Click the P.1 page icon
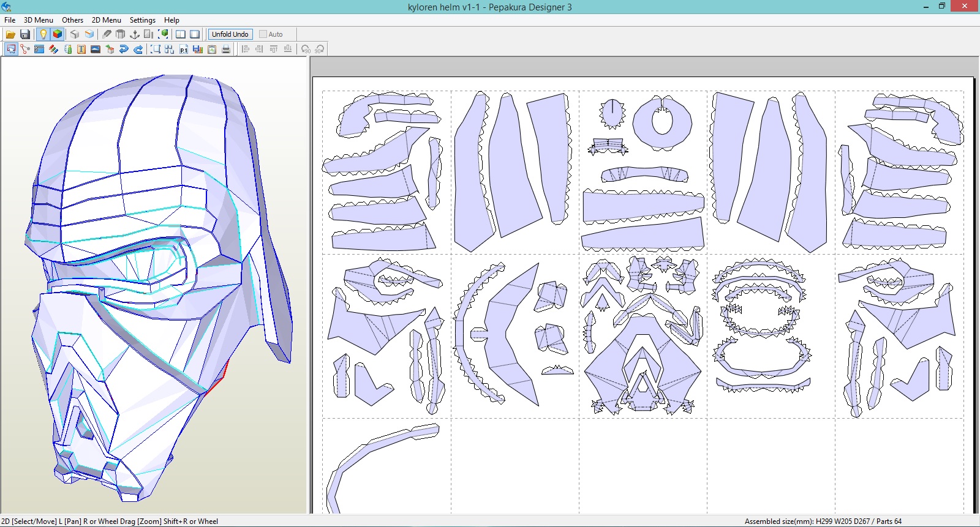 (x=184, y=49)
